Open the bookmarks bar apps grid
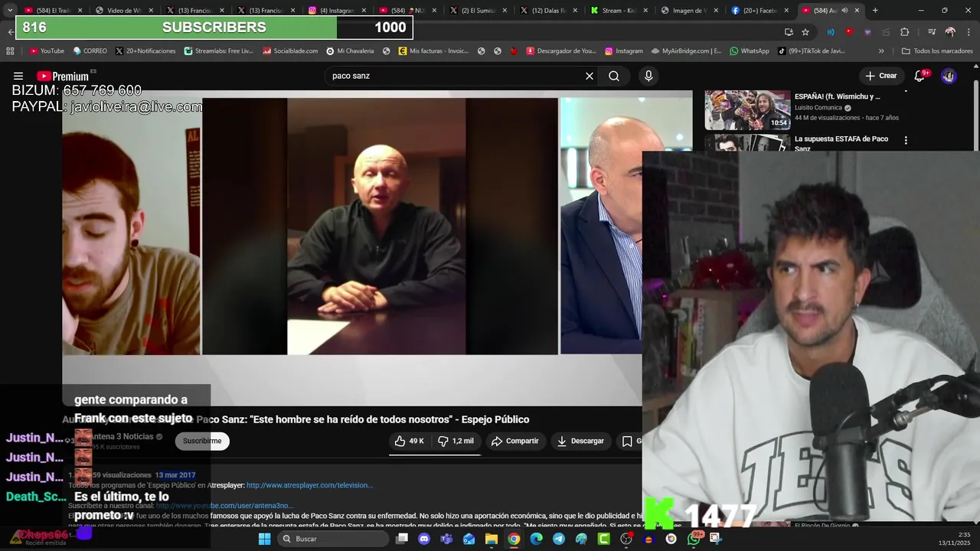 [x=10, y=51]
